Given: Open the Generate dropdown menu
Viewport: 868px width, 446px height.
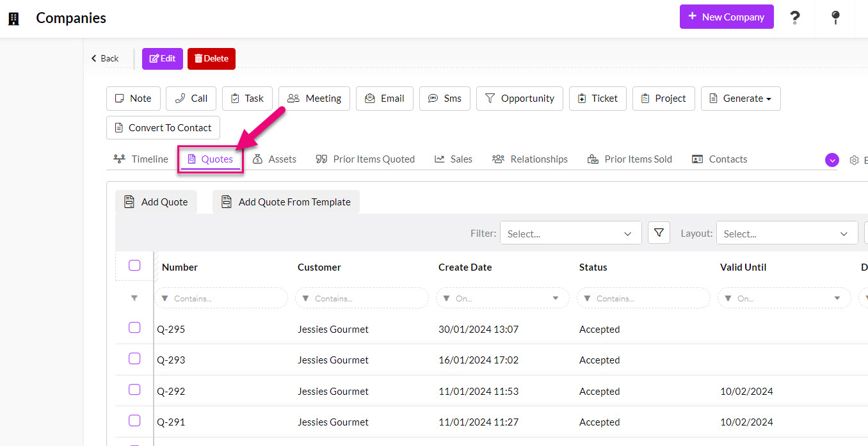Looking at the screenshot, I should point(740,99).
